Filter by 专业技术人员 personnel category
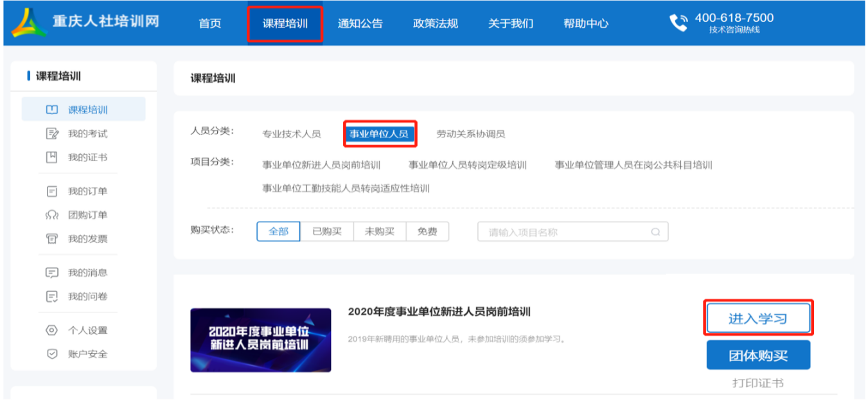 pyautogui.click(x=291, y=134)
